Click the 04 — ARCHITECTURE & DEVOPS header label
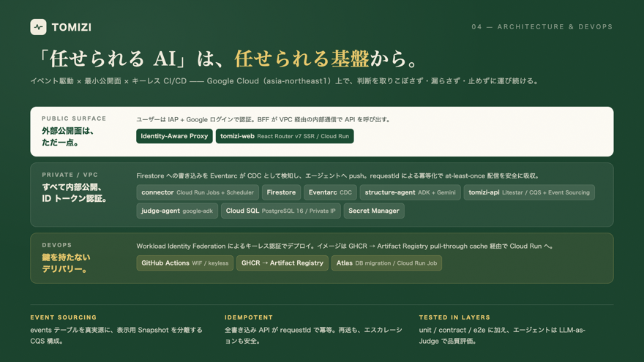The width and height of the screenshot is (644, 362). pyautogui.click(x=542, y=26)
